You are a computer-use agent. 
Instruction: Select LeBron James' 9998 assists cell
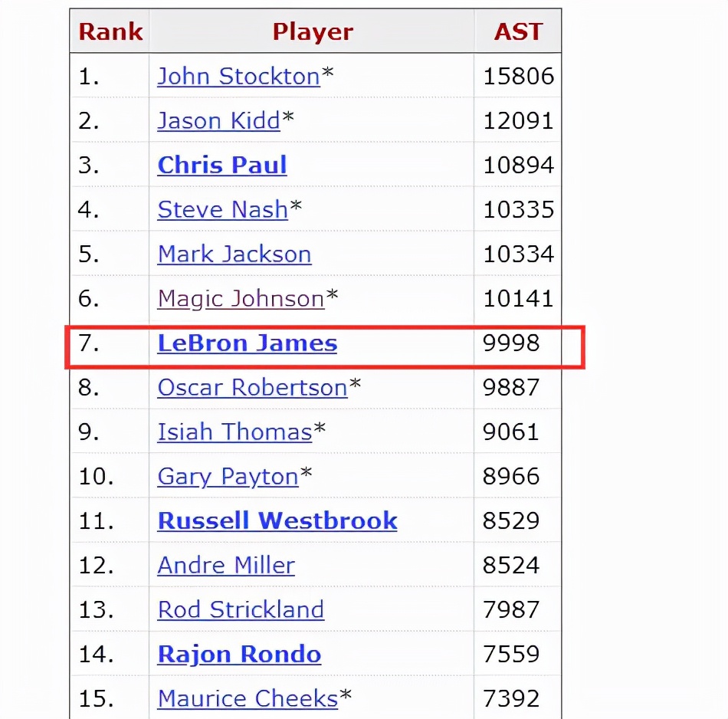tap(511, 343)
